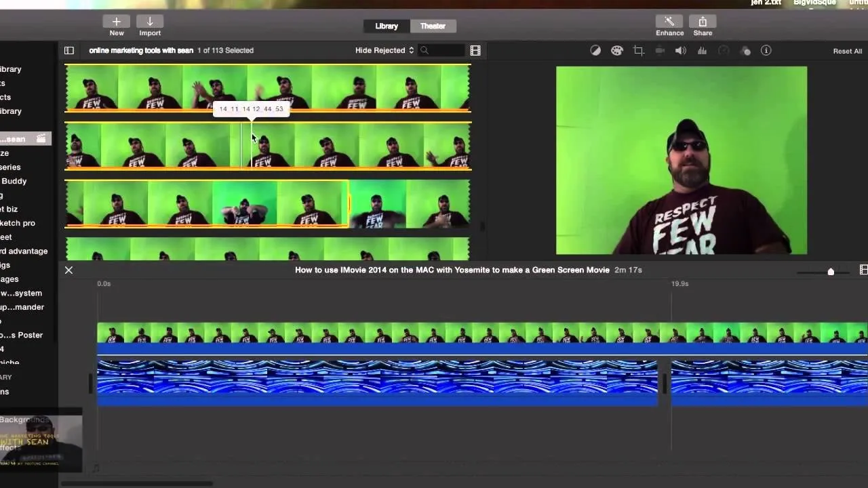Adjust the timeline zoom slider
Image resolution: width=868 pixels, height=488 pixels.
click(x=831, y=272)
